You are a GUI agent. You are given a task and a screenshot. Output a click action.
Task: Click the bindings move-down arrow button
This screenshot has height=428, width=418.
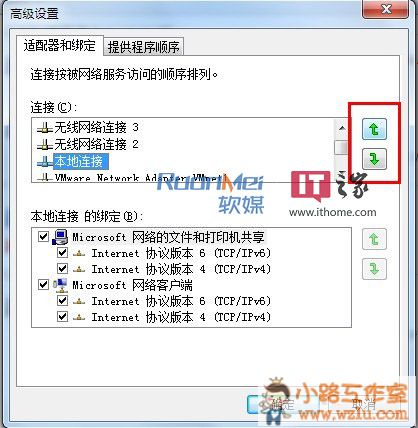point(374,269)
